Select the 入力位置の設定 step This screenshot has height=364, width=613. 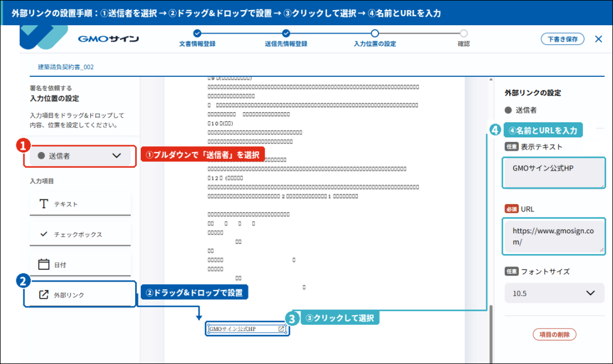pyautogui.click(x=375, y=38)
